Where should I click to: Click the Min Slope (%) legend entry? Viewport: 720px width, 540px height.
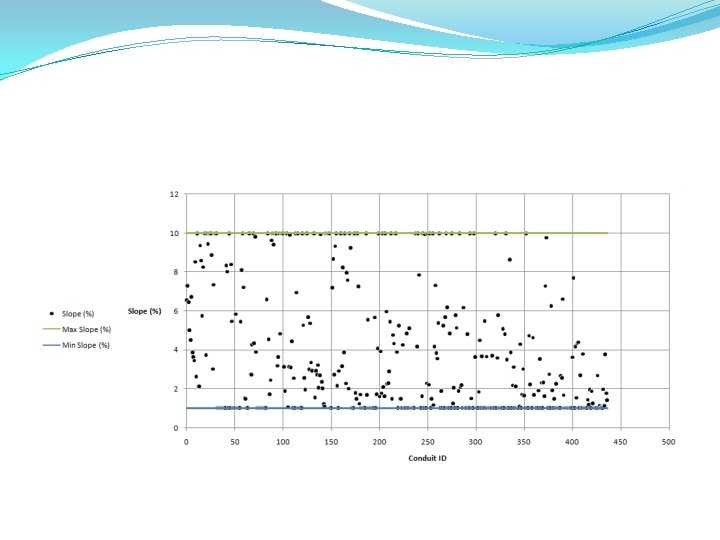(76, 345)
